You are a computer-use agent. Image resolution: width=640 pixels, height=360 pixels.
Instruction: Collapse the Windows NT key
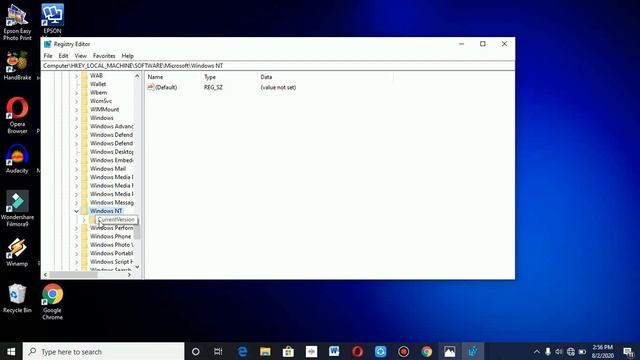(x=76, y=211)
